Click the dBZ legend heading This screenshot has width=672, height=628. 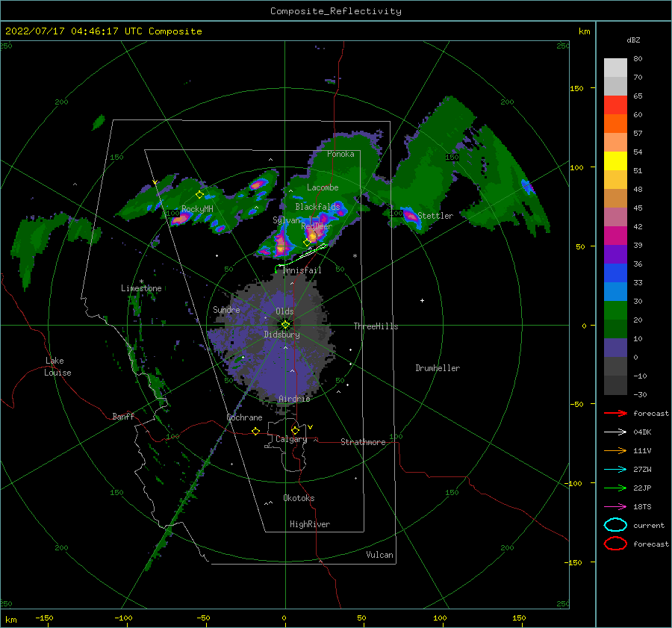coord(633,40)
